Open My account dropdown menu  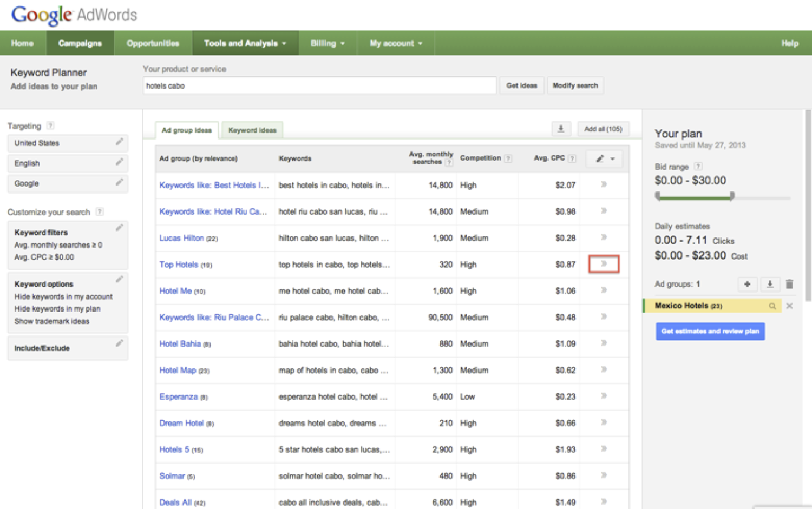pyautogui.click(x=396, y=43)
